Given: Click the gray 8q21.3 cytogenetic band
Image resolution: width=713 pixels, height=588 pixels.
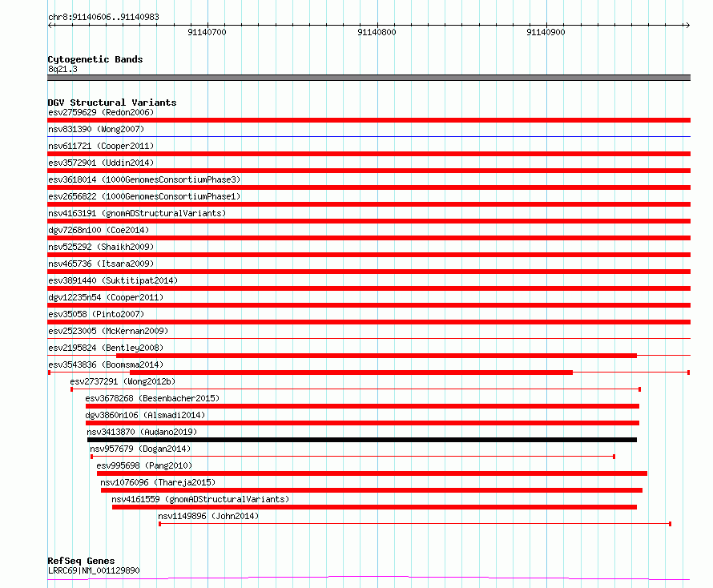Looking at the screenshot, I should [369, 78].
